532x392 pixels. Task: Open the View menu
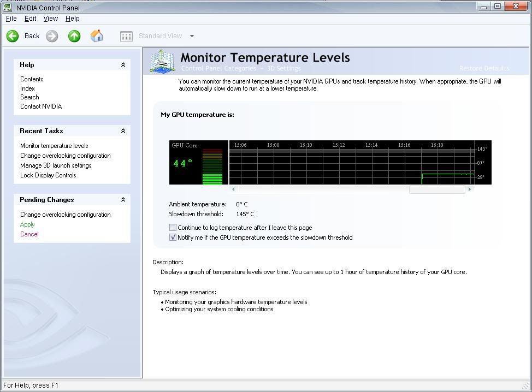(x=51, y=19)
